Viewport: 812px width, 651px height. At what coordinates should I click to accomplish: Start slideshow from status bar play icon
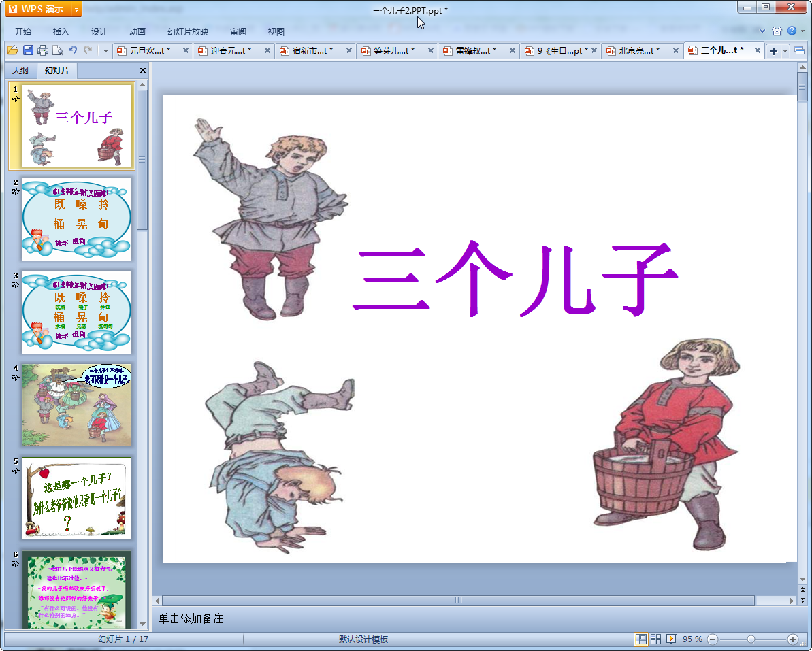[x=671, y=639]
